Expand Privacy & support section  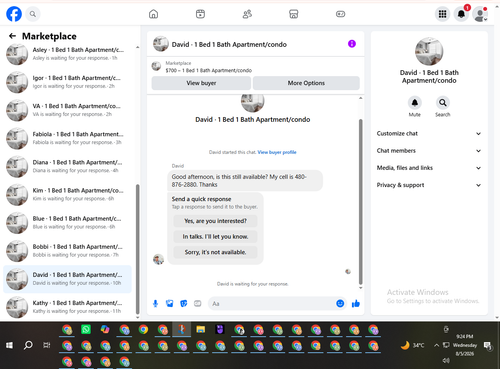[x=429, y=185]
